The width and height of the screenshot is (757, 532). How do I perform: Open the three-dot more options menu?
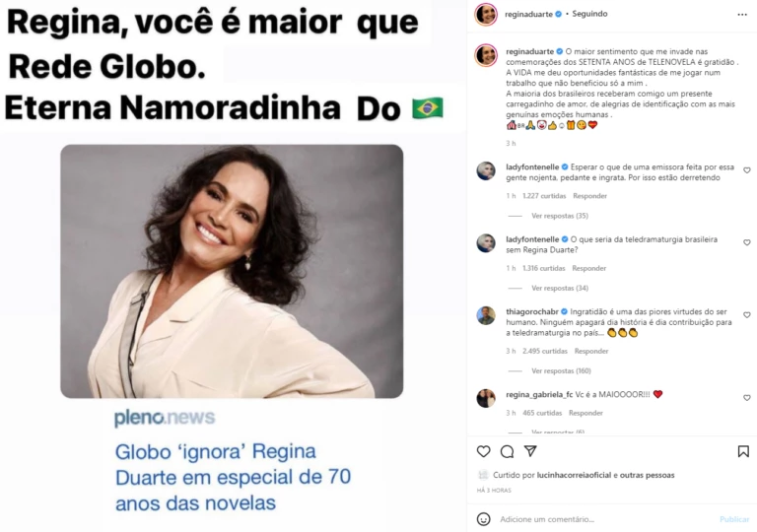[742, 15]
